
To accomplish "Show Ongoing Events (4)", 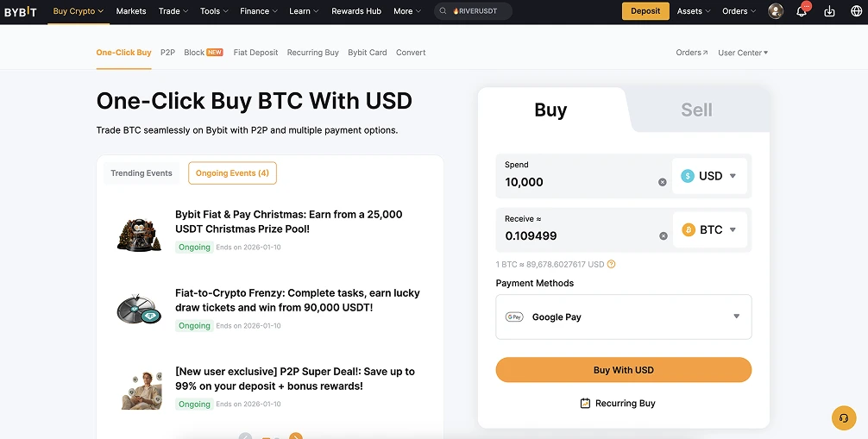I will (x=232, y=173).
